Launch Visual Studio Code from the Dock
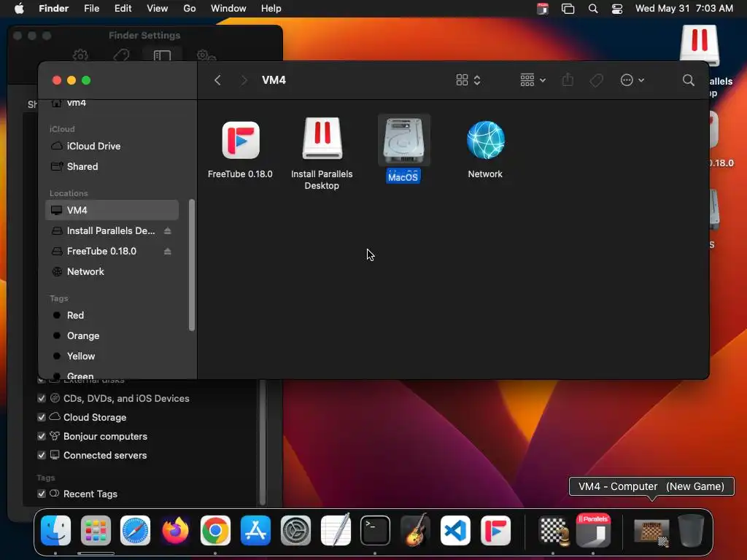This screenshot has width=747, height=560. [455, 530]
